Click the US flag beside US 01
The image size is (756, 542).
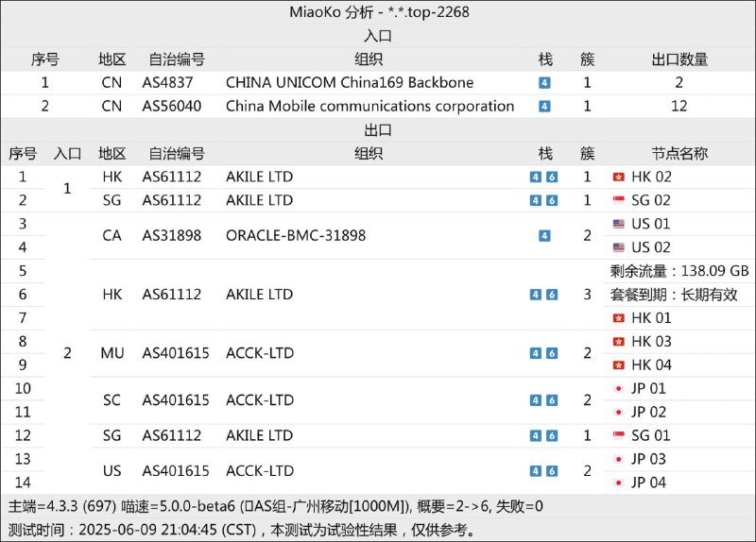click(619, 224)
